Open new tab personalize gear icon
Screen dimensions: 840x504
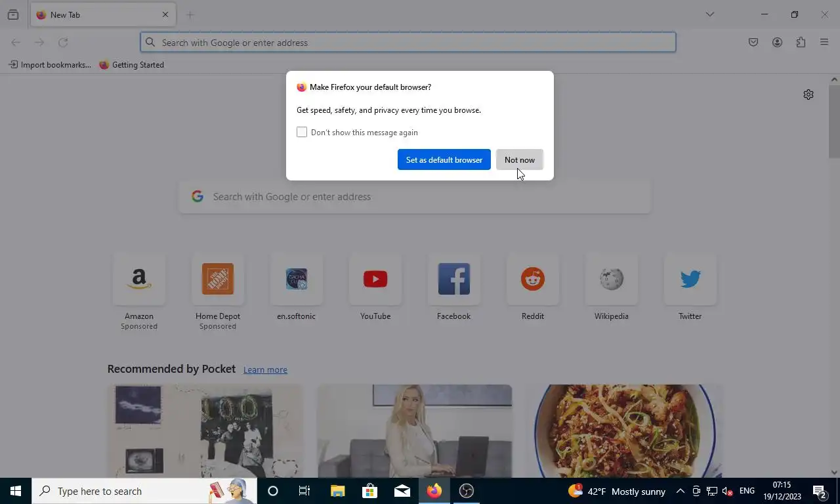click(x=808, y=94)
